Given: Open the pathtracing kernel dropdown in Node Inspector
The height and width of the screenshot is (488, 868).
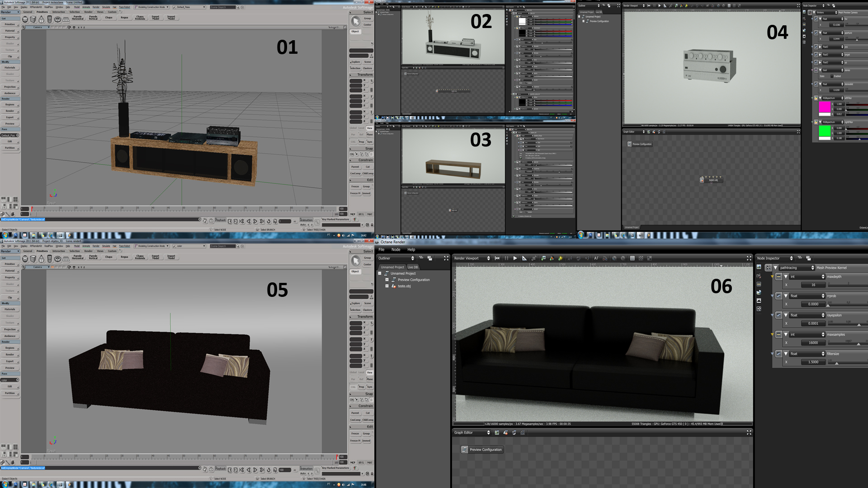Looking at the screenshot, I should point(797,267).
